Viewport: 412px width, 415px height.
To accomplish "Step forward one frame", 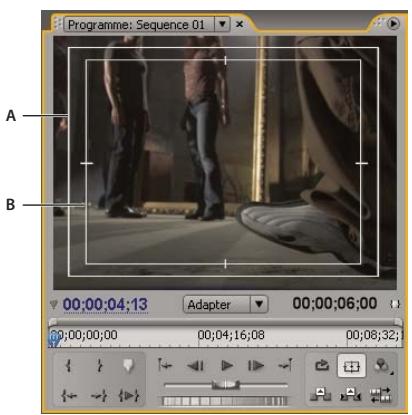I will point(256,366).
